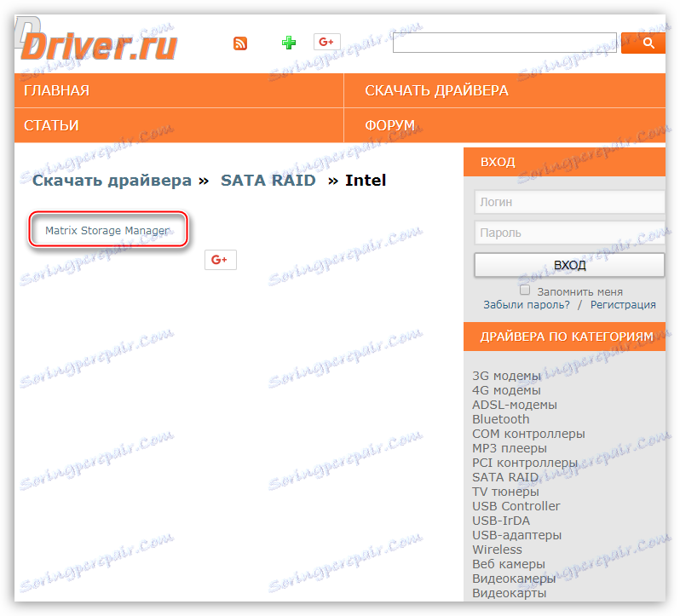Click the Google+ button in header
This screenshot has width=680, height=616.
(x=327, y=42)
